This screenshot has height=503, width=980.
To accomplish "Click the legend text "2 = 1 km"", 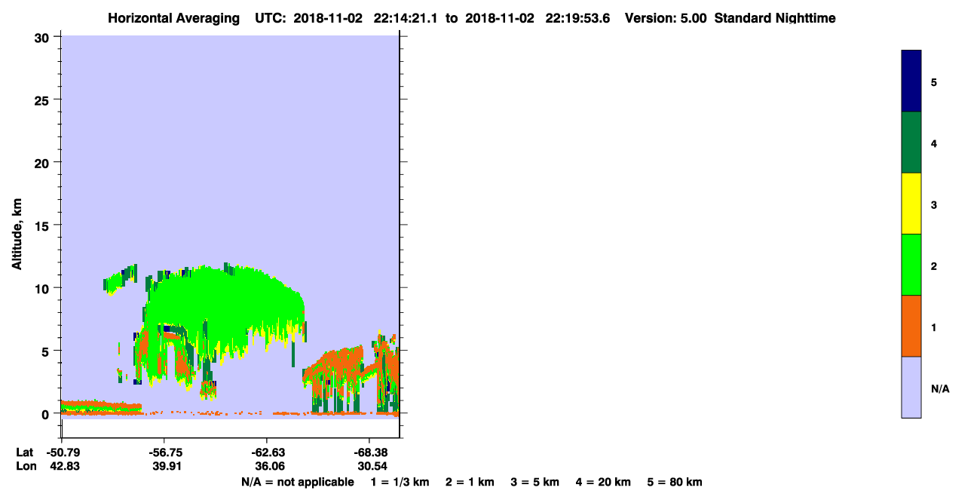I will tap(470, 482).
